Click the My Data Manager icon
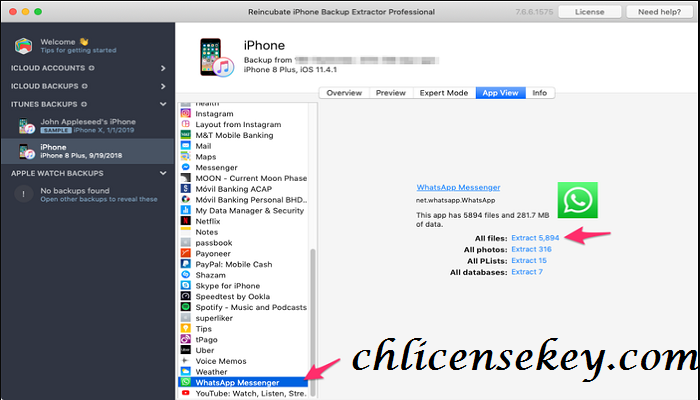Image resolution: width=700 pixels, height=400 pixels. click(x=186, y=210)
